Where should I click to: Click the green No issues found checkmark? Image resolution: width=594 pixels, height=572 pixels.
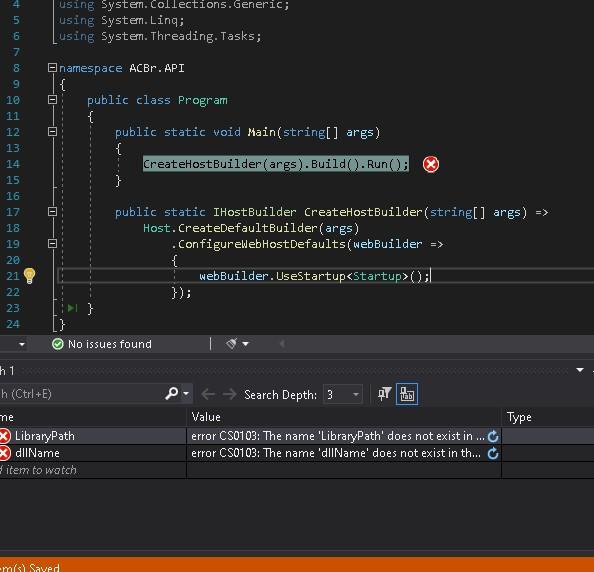(x=58, y=344)
